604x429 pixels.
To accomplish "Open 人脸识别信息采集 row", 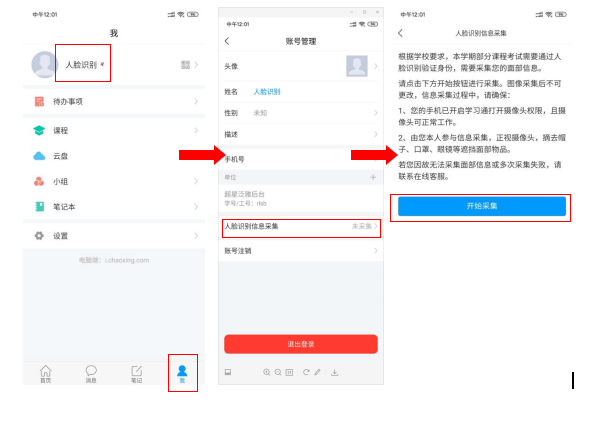I will point(300,227).
